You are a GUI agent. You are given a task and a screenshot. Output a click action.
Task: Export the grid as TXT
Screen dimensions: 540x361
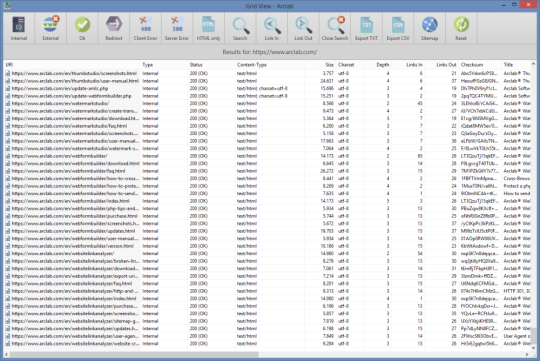pos(366,28)
